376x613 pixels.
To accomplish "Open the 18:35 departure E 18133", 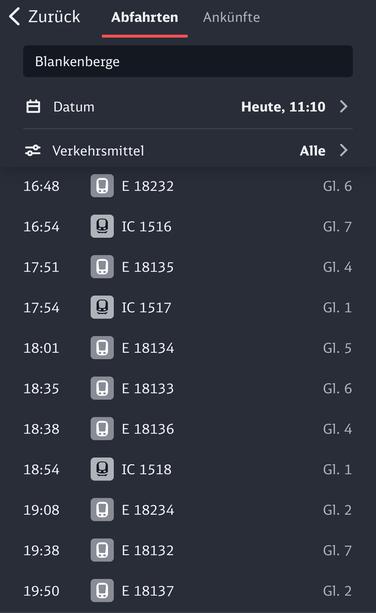I will click(188, 389).
